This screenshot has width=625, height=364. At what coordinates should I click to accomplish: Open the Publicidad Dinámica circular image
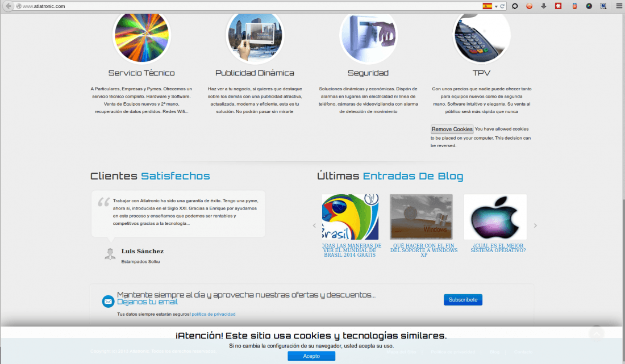[x=255, y=37]
